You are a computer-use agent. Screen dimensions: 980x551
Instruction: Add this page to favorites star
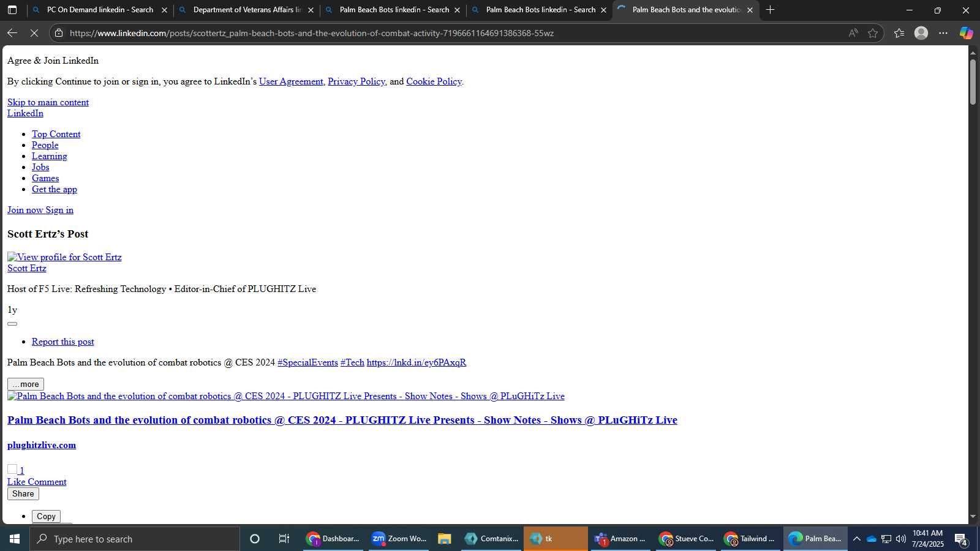[x=873, y=33]
